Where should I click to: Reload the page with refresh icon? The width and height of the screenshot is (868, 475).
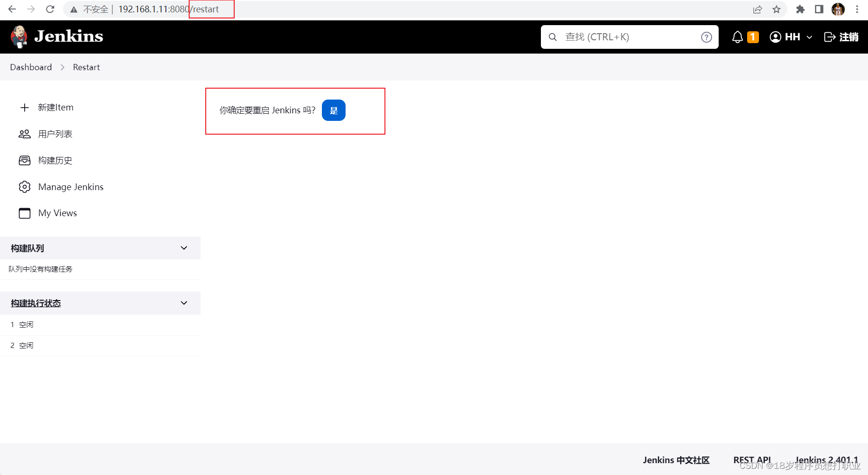pyautogui.click(x=50, y=9)
